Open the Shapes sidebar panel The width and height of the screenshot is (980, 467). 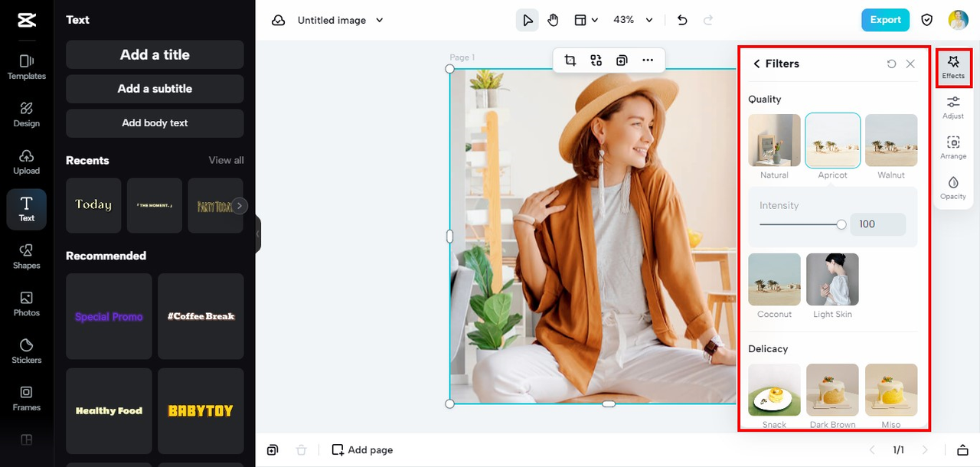pyautogui.click(x=27, y=256)
